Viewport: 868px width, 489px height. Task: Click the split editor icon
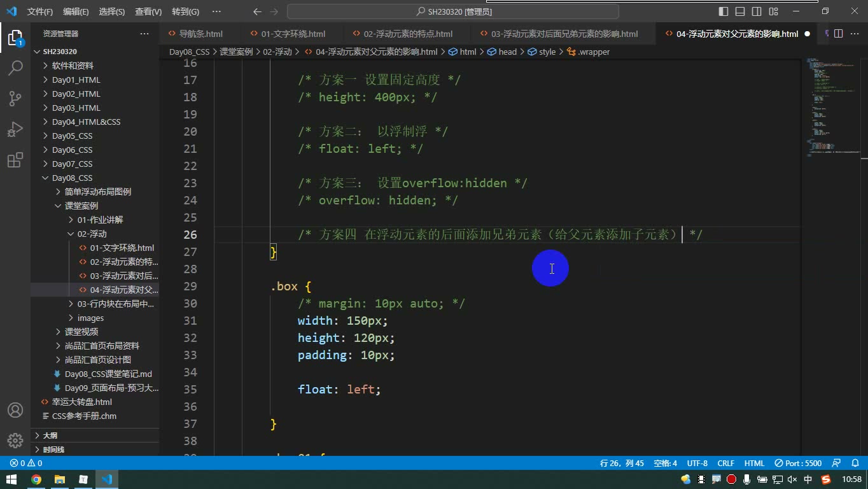pos(839,34)
